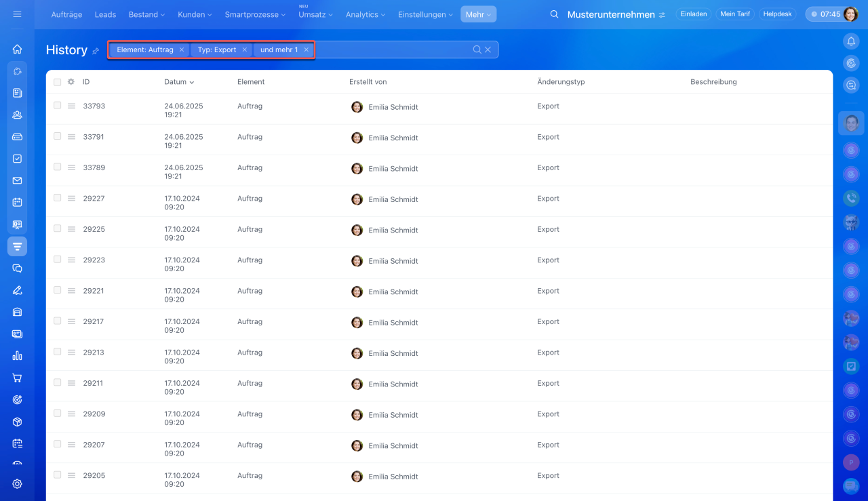Open the Analytics dropdown menu
This screenshot has height=501, width=868.
point(365,14)
